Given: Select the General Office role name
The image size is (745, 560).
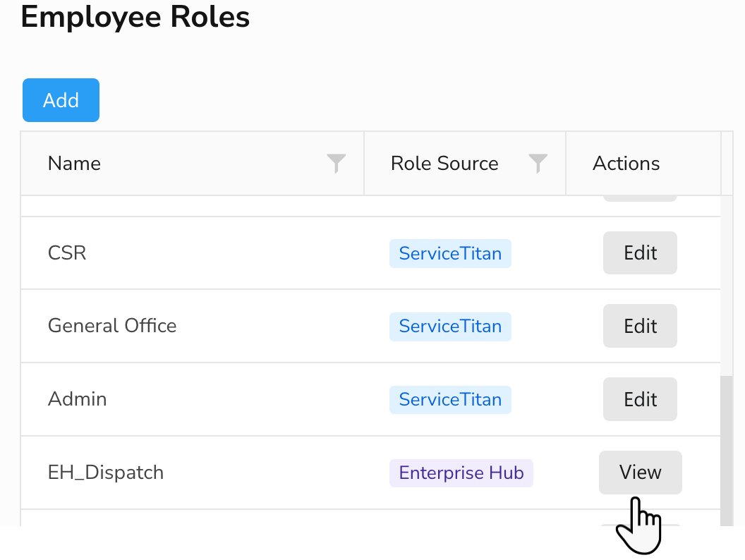Looking at the screenshot, I should pos(112,326).
